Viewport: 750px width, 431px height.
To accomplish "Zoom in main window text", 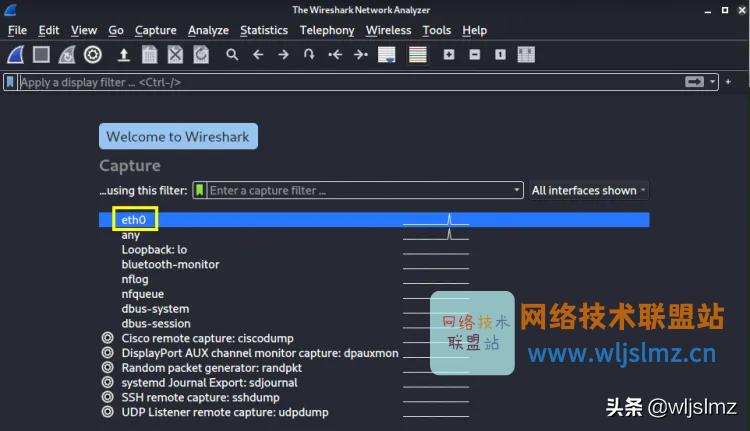I will point(449,55).
